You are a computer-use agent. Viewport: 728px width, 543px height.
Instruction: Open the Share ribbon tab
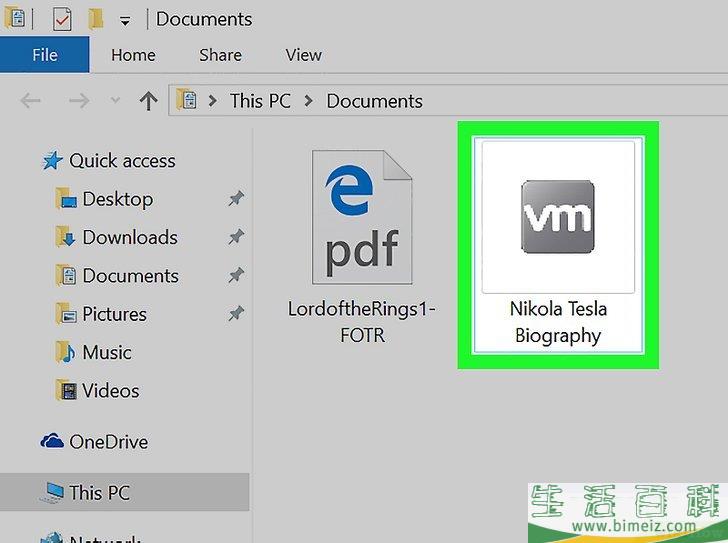coord(220,55)
